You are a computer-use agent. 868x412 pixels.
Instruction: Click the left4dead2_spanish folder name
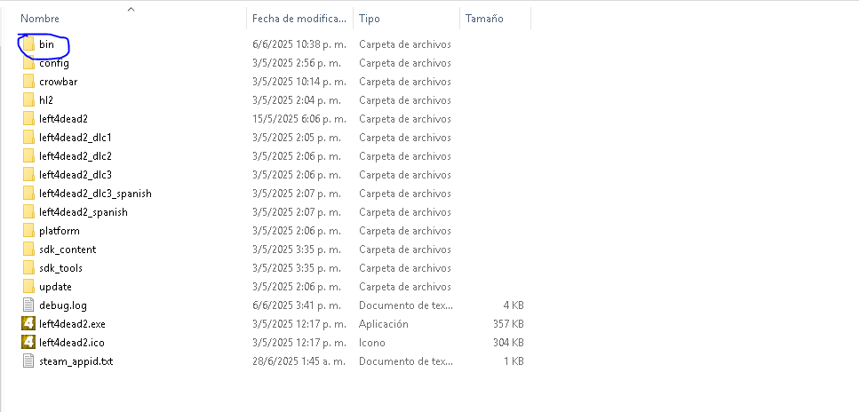click(x=84, y=212)
